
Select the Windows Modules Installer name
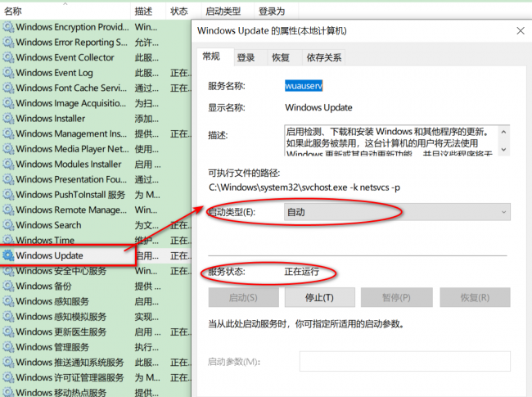tap(69, 165)
